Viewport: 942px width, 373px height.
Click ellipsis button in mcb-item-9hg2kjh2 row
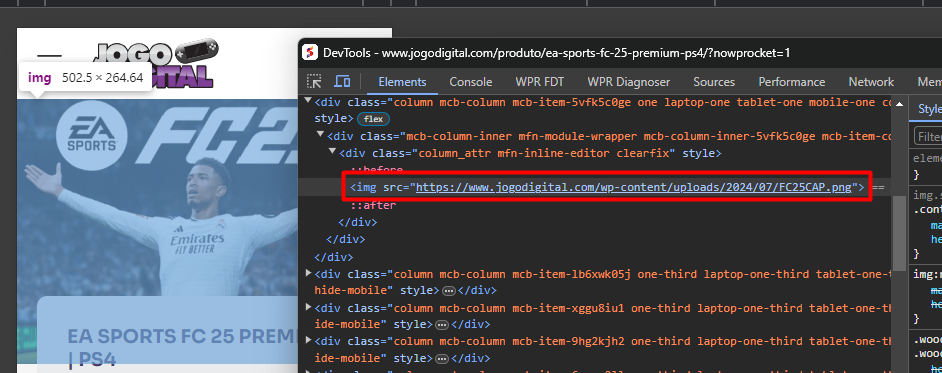(442, 359)
